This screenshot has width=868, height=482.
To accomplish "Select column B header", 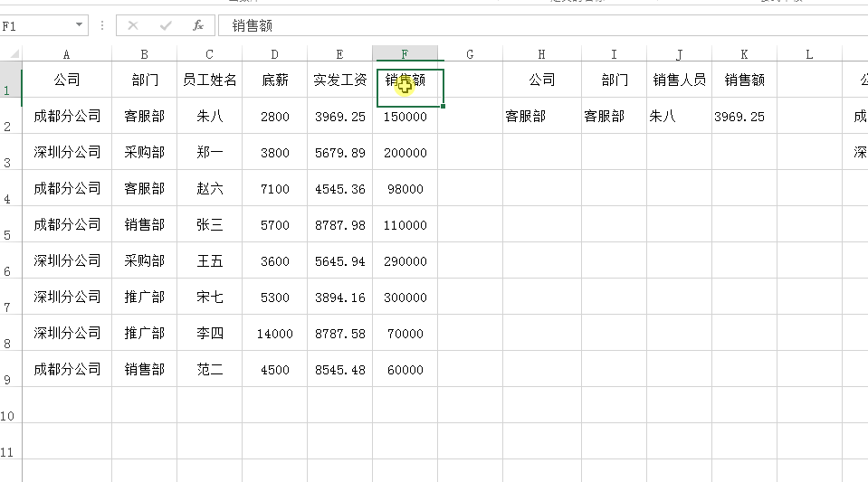I will pyautogui.click(x=145, y=54).
